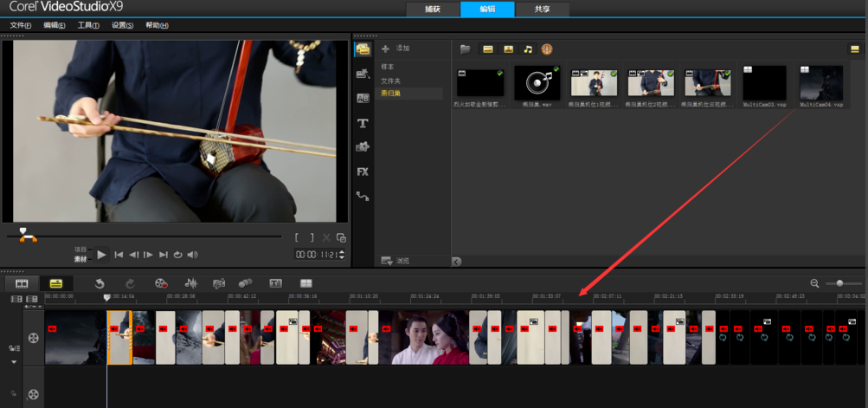The height and width of the screenshot is (408, 868).
Task: Toggle repeat playback in preview controls
Action: click(177, 255)
